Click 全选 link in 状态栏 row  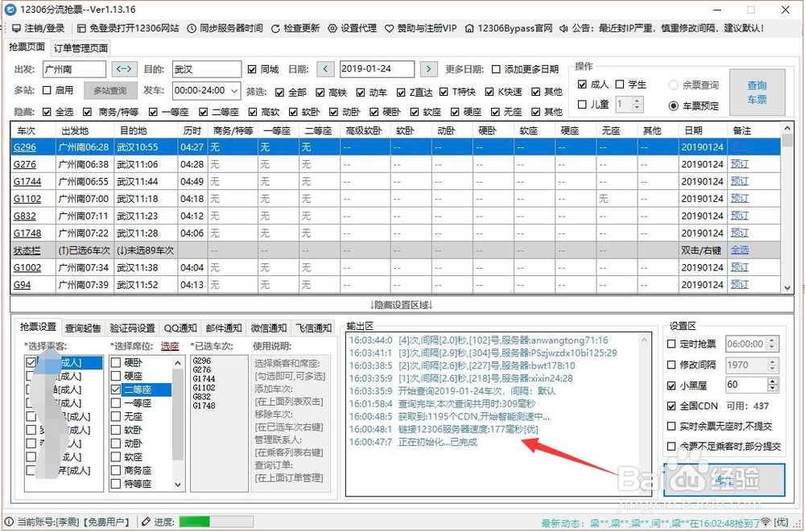740,250
